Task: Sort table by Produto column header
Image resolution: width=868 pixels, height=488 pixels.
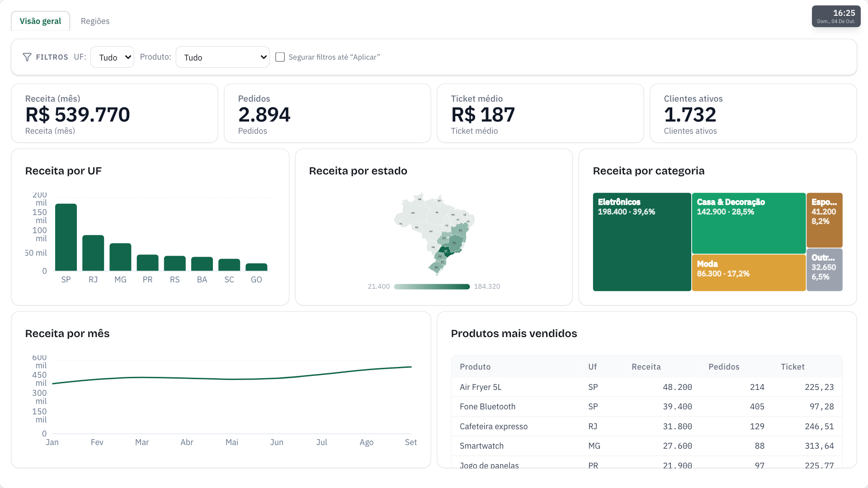Action: 475,367
